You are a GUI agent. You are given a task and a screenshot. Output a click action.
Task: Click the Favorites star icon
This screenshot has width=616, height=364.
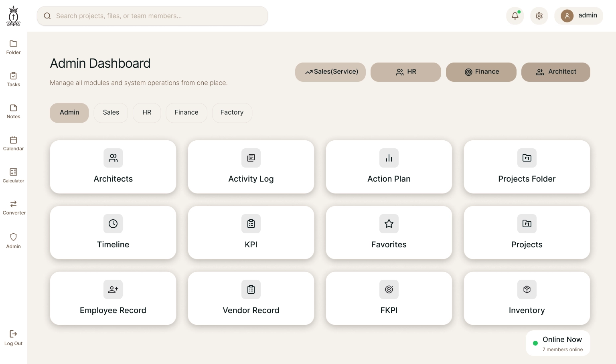pyautogui.click(x=389, y=224)
